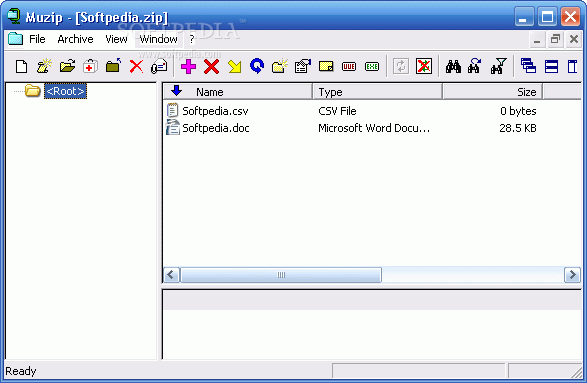Click the olive folder with arrow icon

[113, 66]
